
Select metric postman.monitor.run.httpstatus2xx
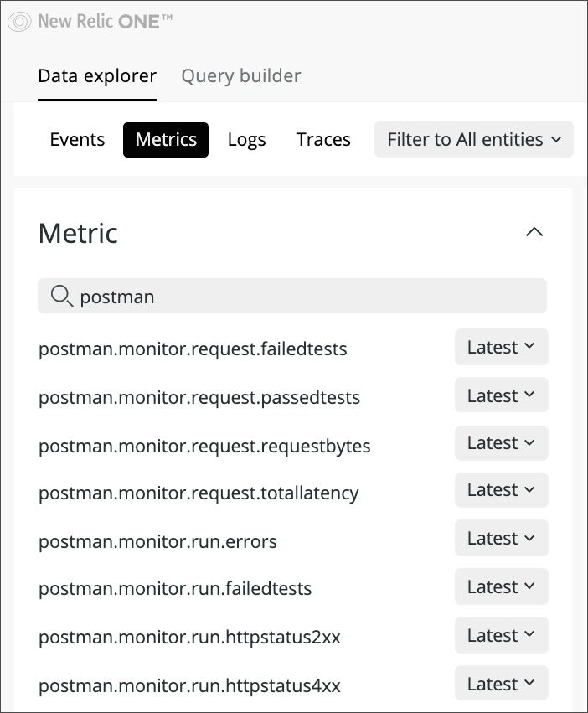189,638
